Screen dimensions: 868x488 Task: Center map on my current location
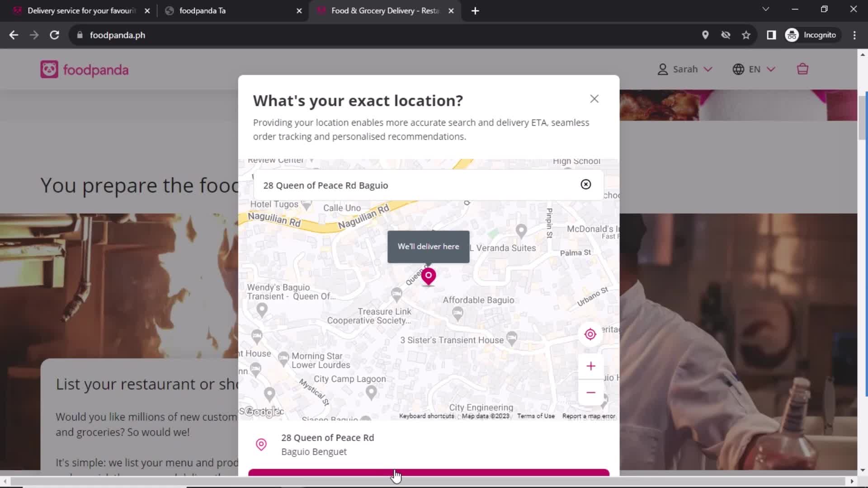[x=590, y=334]
